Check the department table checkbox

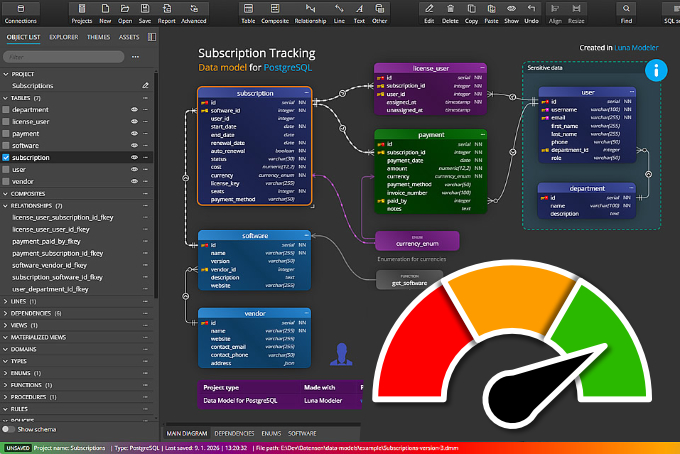point(6,110)
